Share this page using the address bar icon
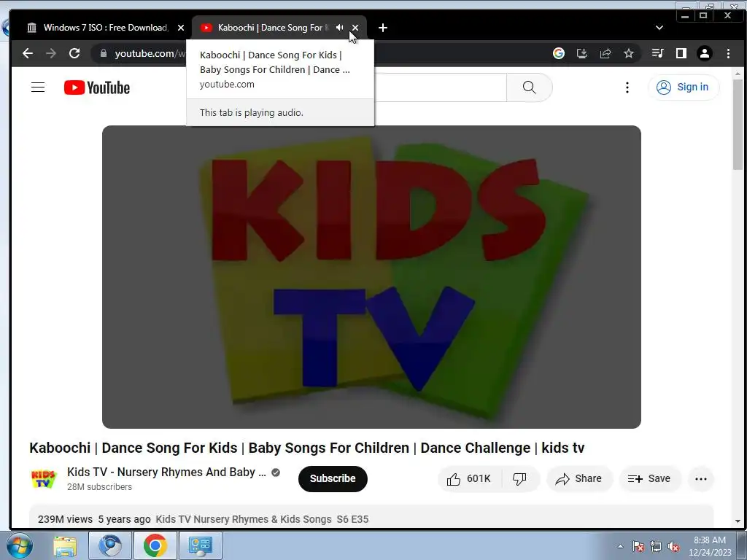The image size is (747, 560). pyautogui.click(x=605, y=53)
